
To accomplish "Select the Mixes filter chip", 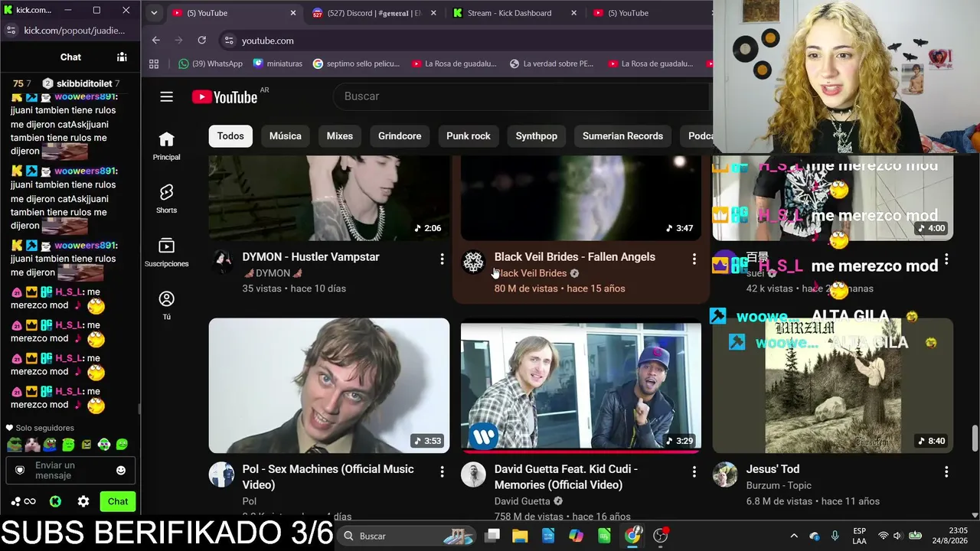I will pyautogui.click(x=340, y=136).
